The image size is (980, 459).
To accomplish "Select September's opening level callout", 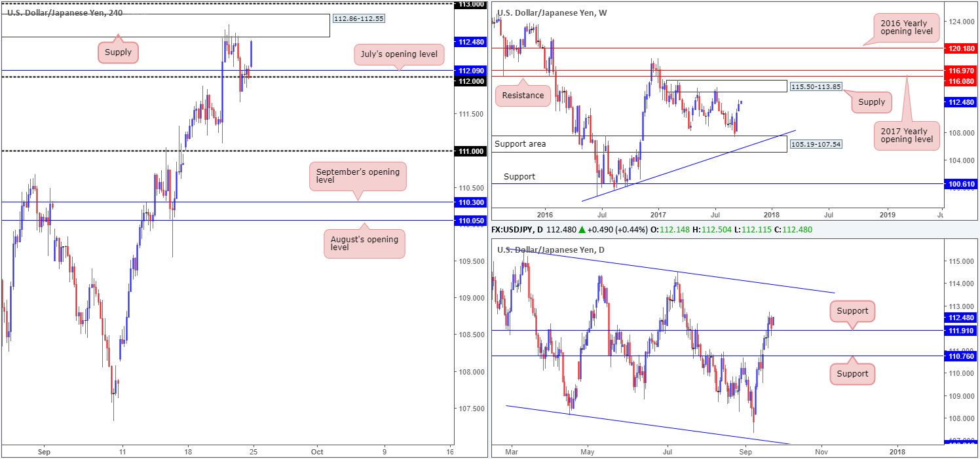I will 358,176.
